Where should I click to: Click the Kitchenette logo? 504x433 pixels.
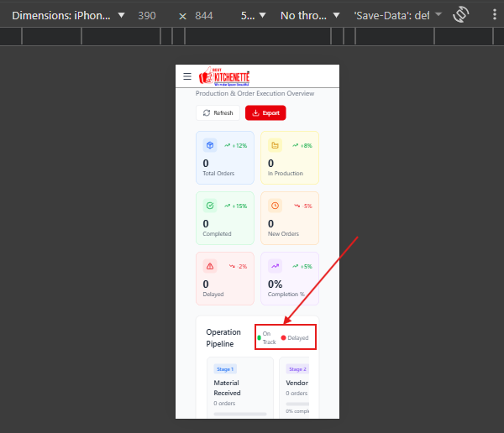[x=224, y=76]
